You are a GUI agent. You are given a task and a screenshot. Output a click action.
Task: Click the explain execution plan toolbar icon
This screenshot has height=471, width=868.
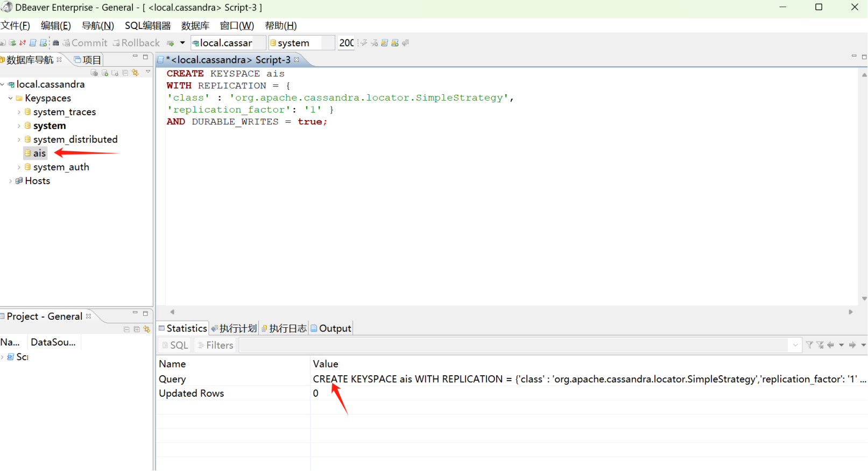tap(406, 43)
